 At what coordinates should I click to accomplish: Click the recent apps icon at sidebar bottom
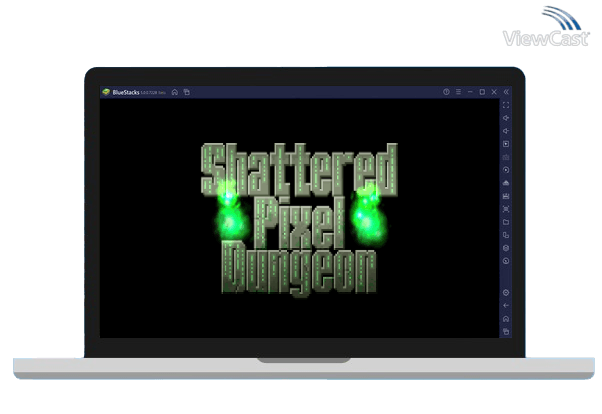pyautogui.click(x=506, y=331)
